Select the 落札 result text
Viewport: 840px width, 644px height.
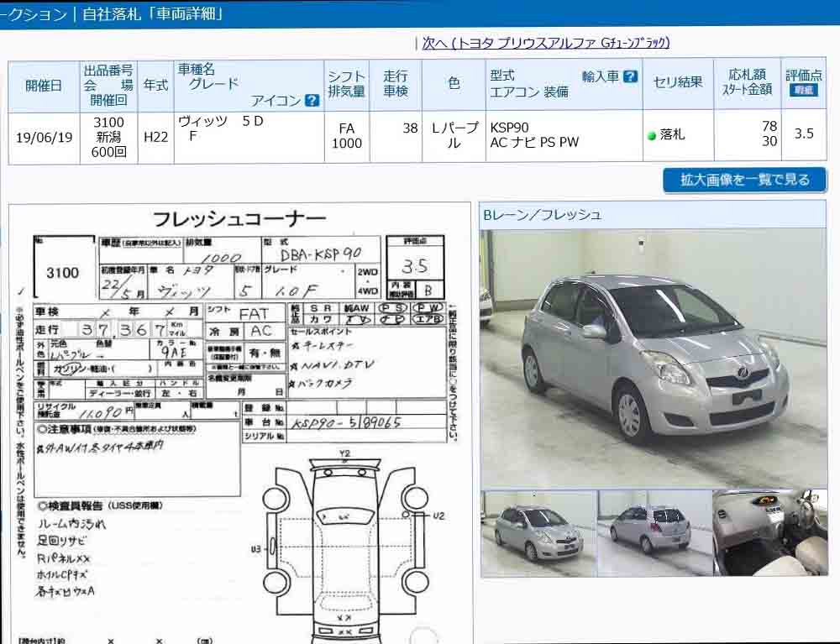pos(672,134)
